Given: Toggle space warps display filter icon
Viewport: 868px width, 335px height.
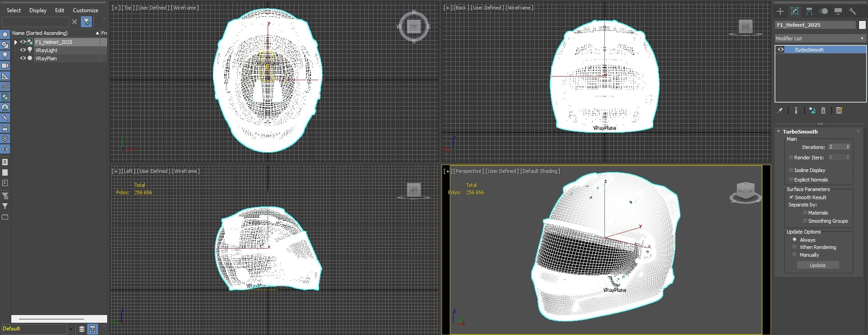Looking at the screenshot, I should (x=5, y=86).
